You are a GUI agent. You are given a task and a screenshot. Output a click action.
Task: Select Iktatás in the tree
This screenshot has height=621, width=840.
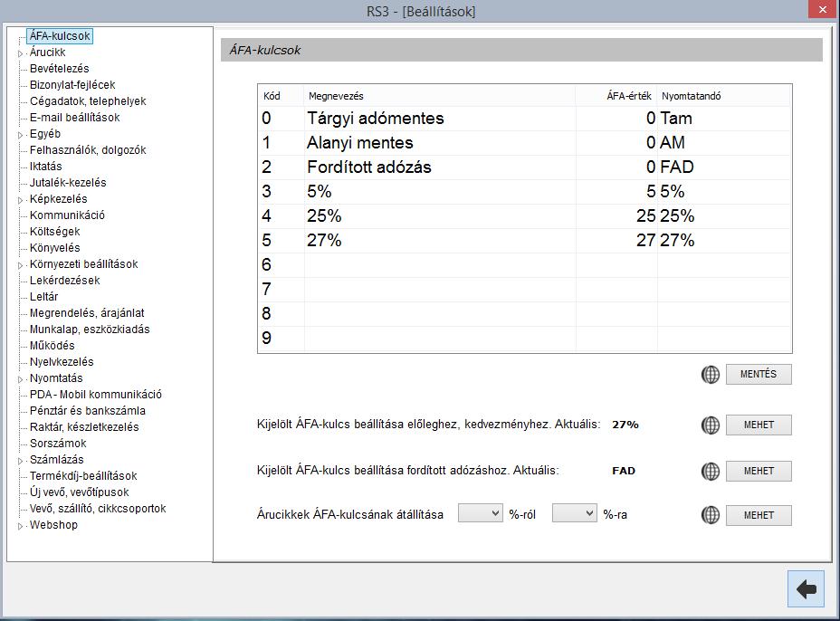(x=45, y=166)
